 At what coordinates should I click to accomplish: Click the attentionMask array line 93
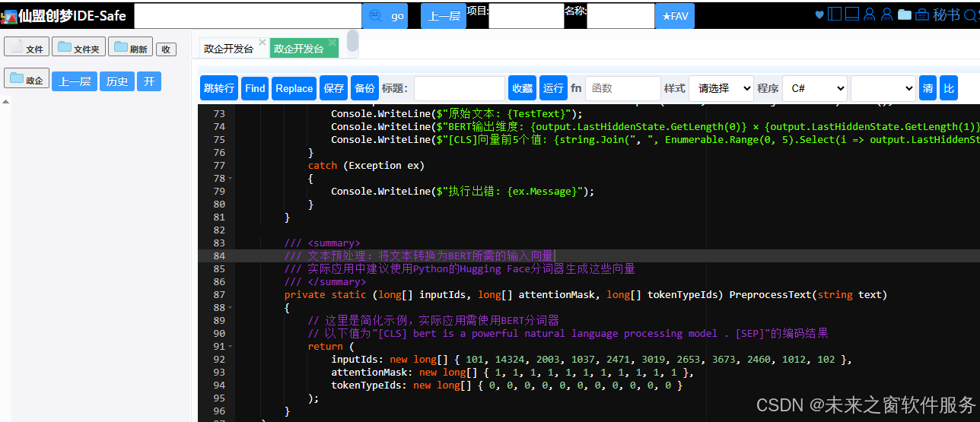tap(512, 372)
